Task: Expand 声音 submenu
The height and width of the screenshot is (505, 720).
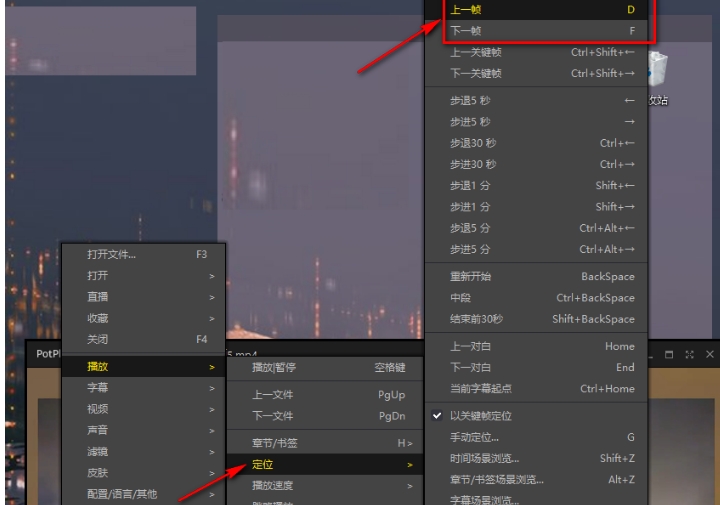Action: [x=144, y=430]
